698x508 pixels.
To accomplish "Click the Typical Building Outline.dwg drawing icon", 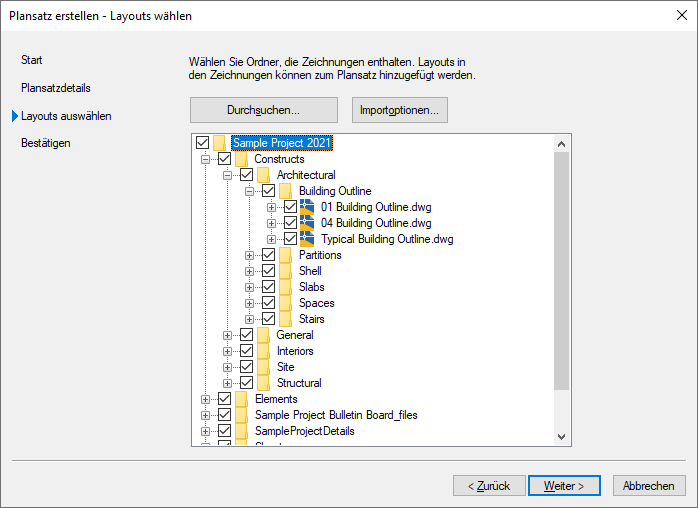I will [x=307, y=239].
